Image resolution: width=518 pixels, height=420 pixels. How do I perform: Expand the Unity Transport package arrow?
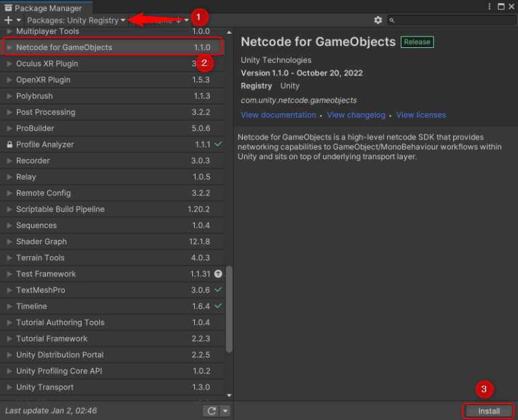coord(9,387)
